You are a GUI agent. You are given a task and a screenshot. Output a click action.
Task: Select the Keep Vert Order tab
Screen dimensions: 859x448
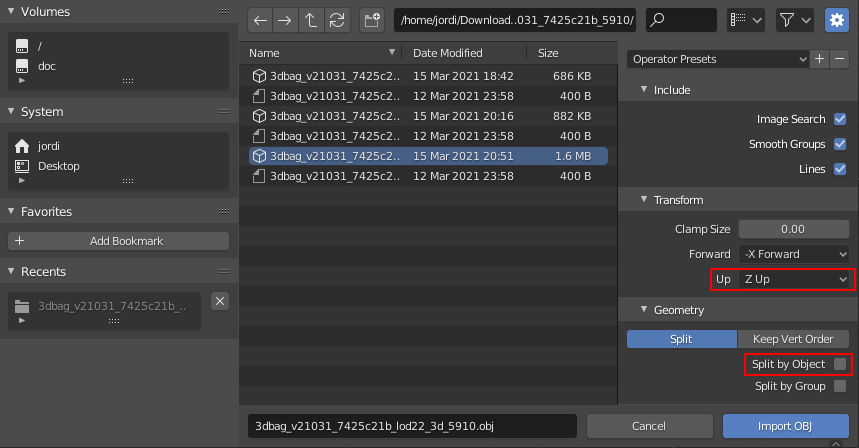(793, 339)
